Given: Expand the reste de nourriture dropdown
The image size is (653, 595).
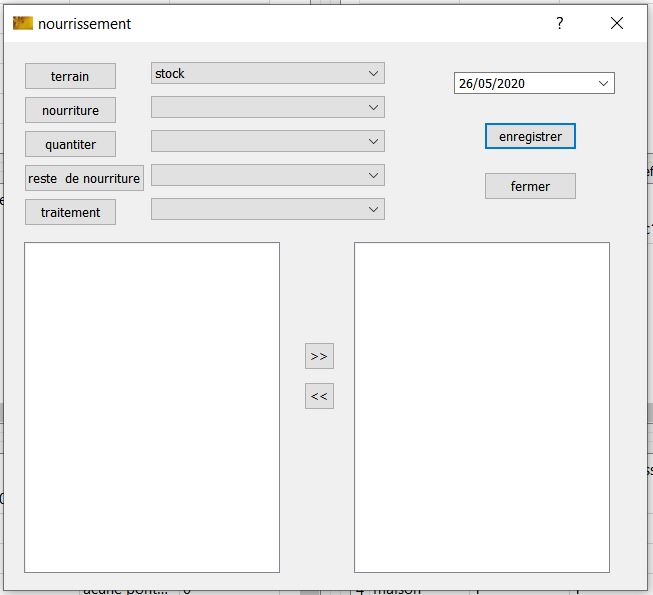Looking at the screenshot, I should pyautogui.click(x=267, y=175).
